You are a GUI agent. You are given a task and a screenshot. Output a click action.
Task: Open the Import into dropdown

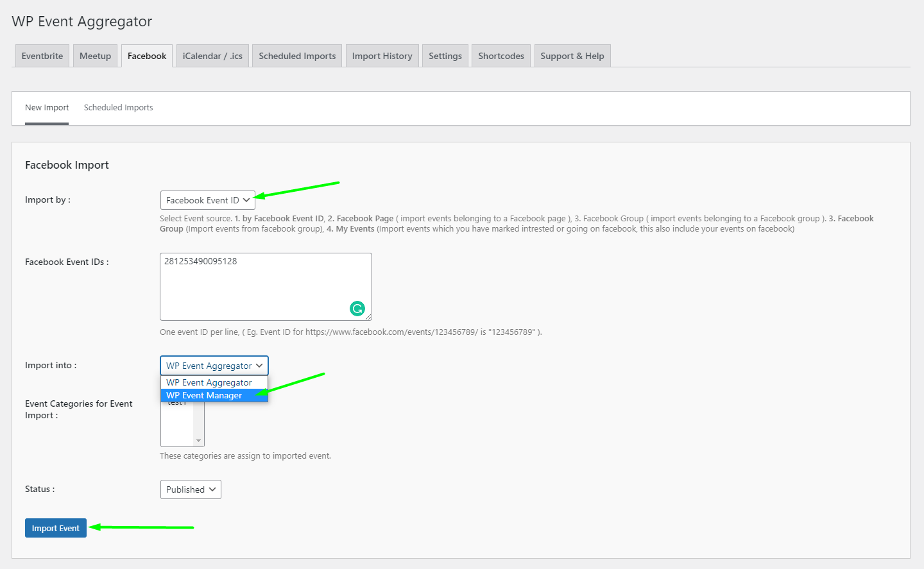tap(214, 366)
